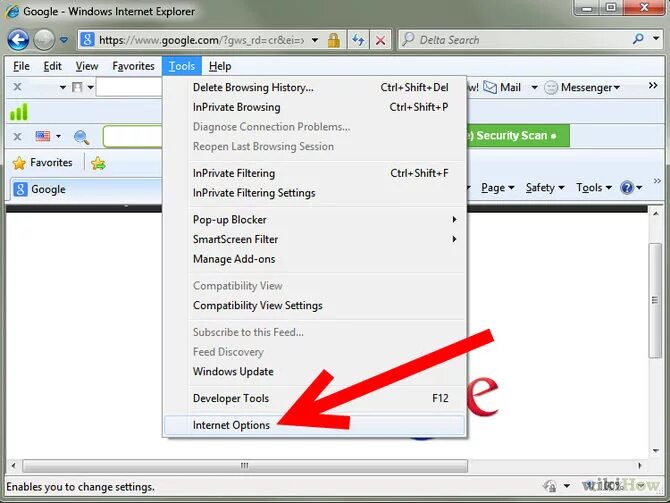Click the Google favicon in address bar
The width and height of the screenshot is (670, 503).
click(88, 40)
